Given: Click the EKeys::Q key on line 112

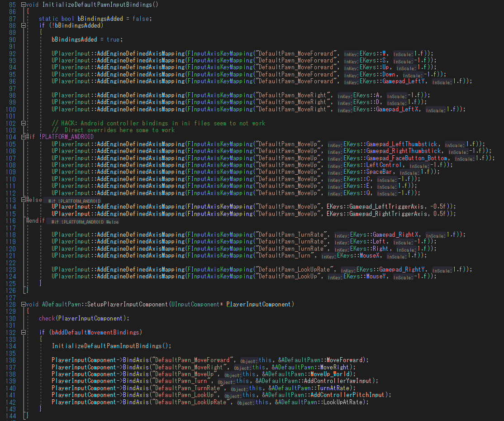Looking at the screenshot, I should (357, 193).
